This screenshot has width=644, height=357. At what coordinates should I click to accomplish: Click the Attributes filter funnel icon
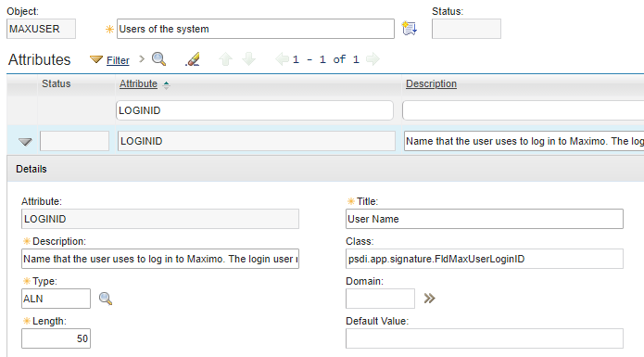click(96, 60)
